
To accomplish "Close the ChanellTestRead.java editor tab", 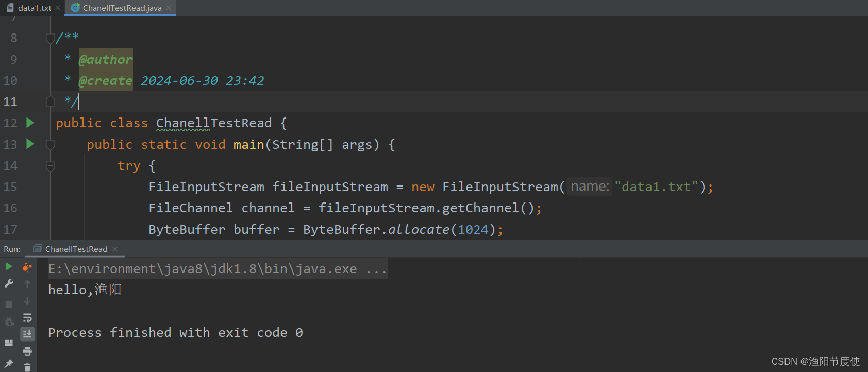I will [169, 8].
